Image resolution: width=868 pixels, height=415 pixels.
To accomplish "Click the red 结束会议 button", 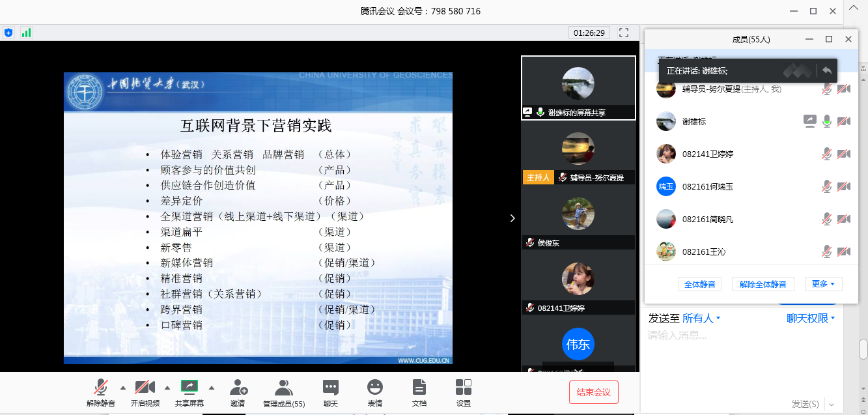I will tap(593, 392).
